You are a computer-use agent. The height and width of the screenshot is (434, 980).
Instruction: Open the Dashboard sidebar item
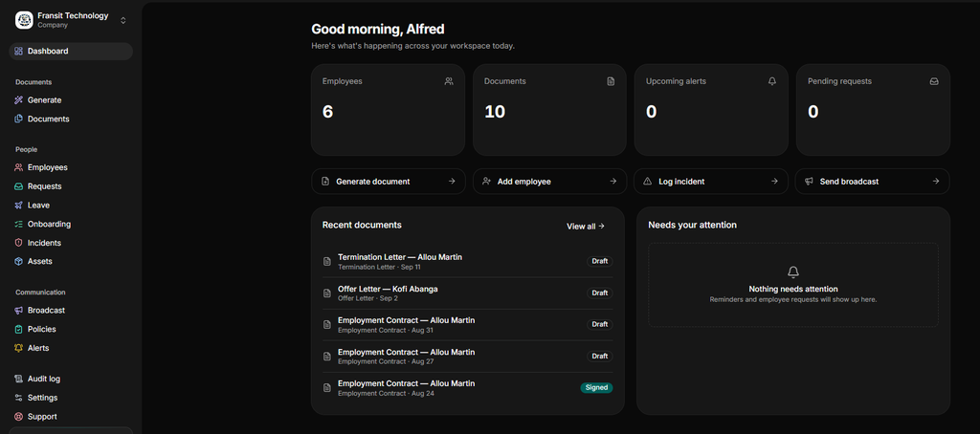pos(71,52)
